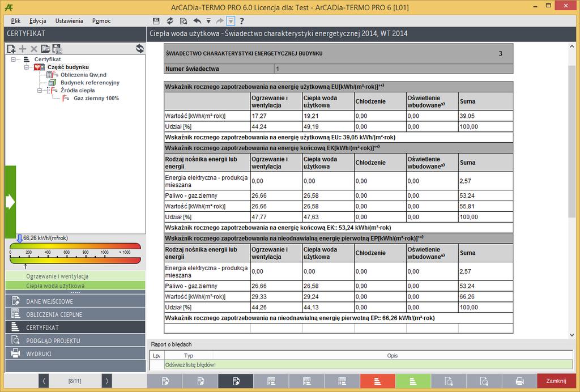This screenshot has height=392, width=580.
Task: Click the green certificate step icon
Action: pos(413,381)
